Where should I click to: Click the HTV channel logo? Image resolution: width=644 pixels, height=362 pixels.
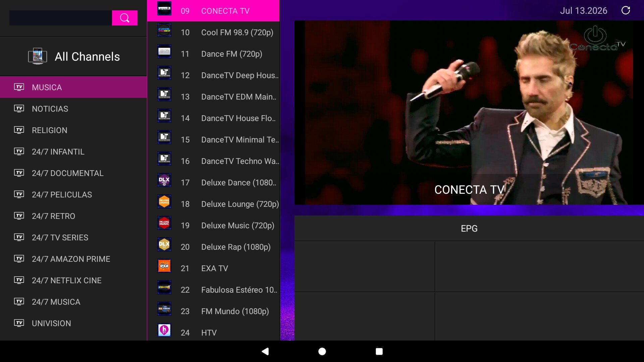[164, 330]
